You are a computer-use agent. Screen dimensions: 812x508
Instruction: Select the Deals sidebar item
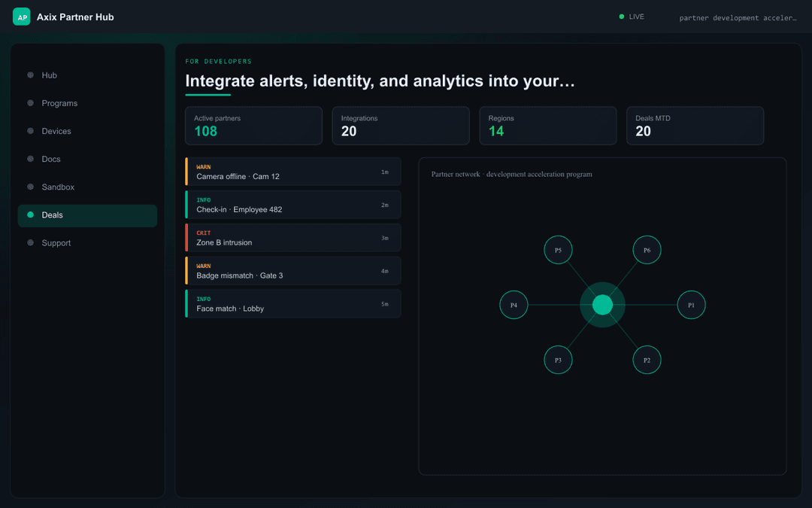pyautogui.click(x=87, y=215)
